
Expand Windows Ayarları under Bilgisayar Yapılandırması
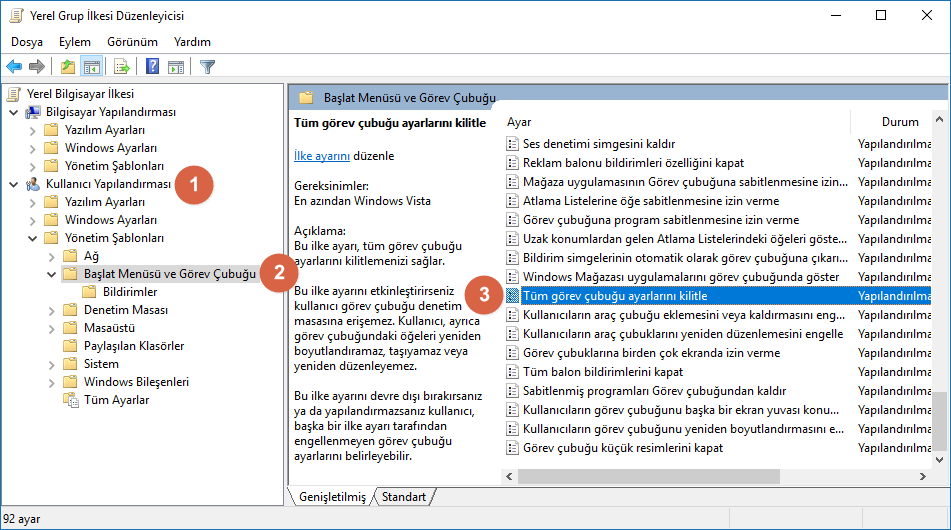(x=33, y=149)
